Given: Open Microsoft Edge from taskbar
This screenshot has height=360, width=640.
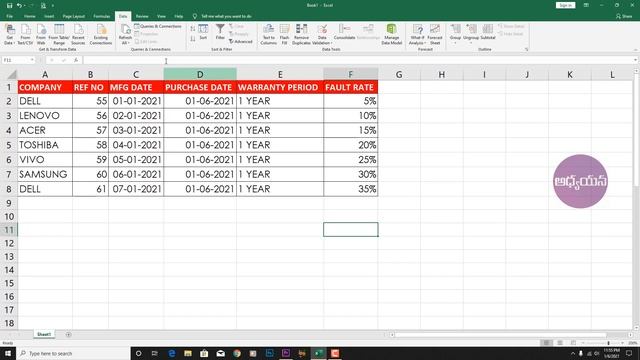Looking at the screenshot, I should [x=171, y=353].
